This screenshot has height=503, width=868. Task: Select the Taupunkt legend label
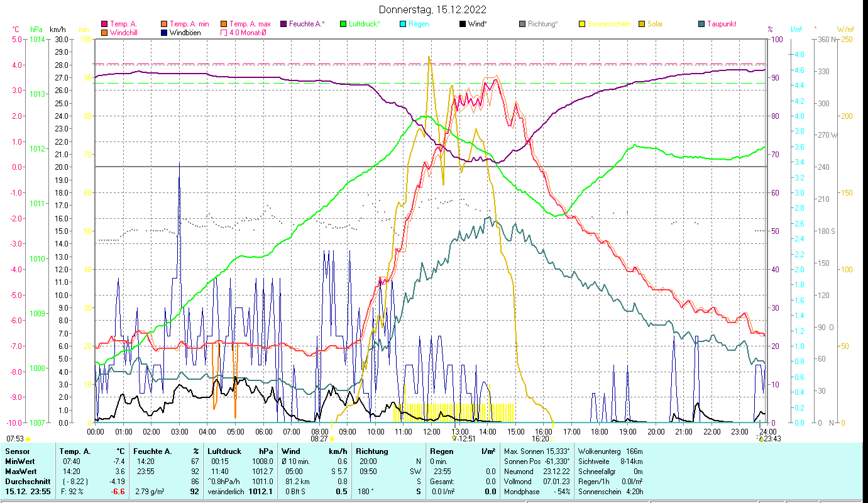722,24
